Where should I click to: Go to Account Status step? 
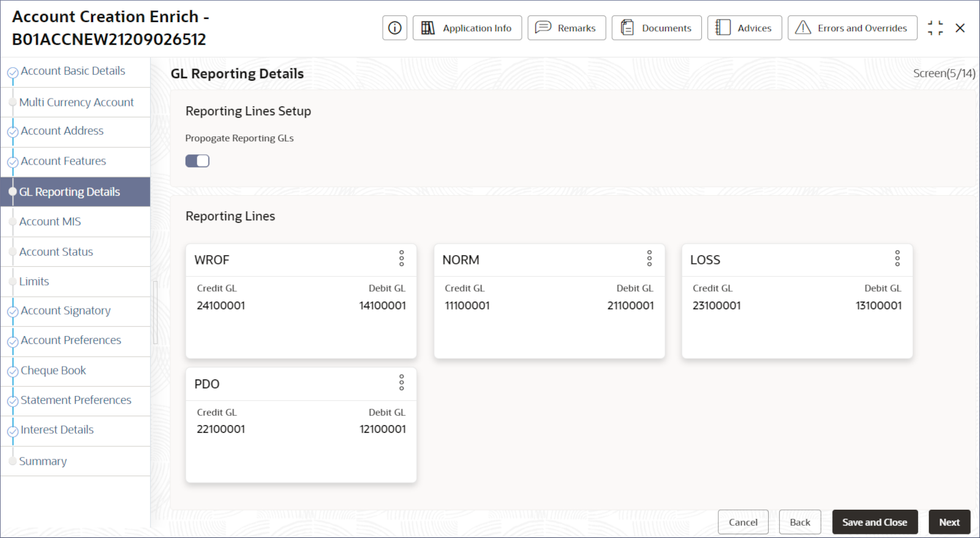[75, 252]
